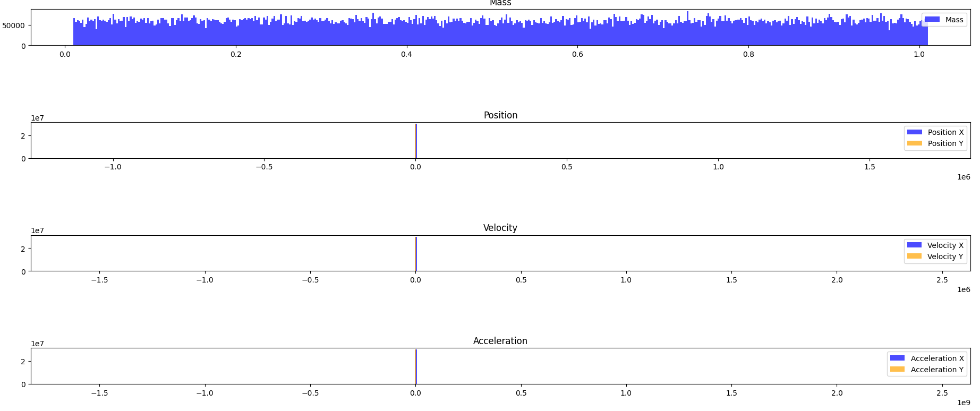This screenshot has height=411, width=980.
Task: Select the Velocity plot title
Action: tap(500, 228)
